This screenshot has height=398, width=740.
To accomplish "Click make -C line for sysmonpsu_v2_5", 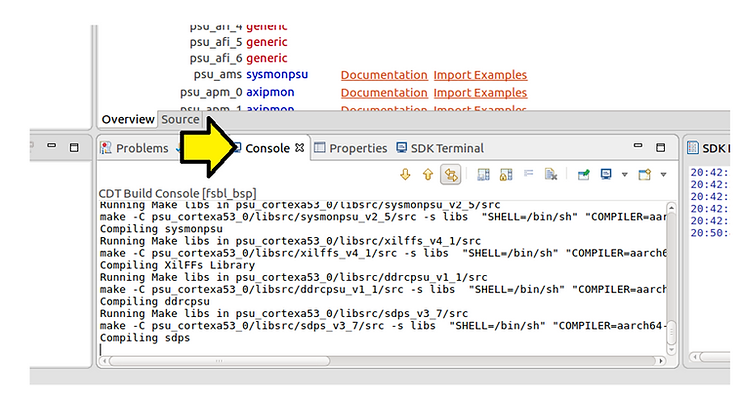I will point(383,217).
